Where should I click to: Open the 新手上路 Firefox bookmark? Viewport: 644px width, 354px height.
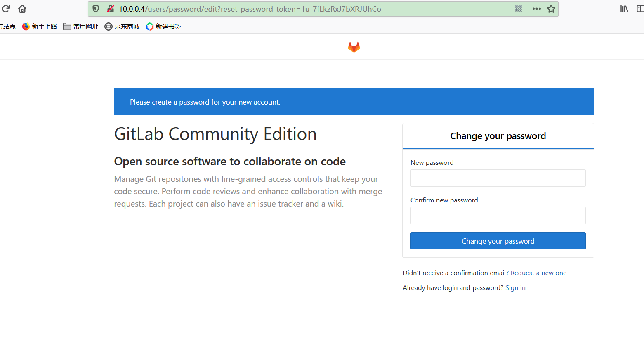coord(40,26)
